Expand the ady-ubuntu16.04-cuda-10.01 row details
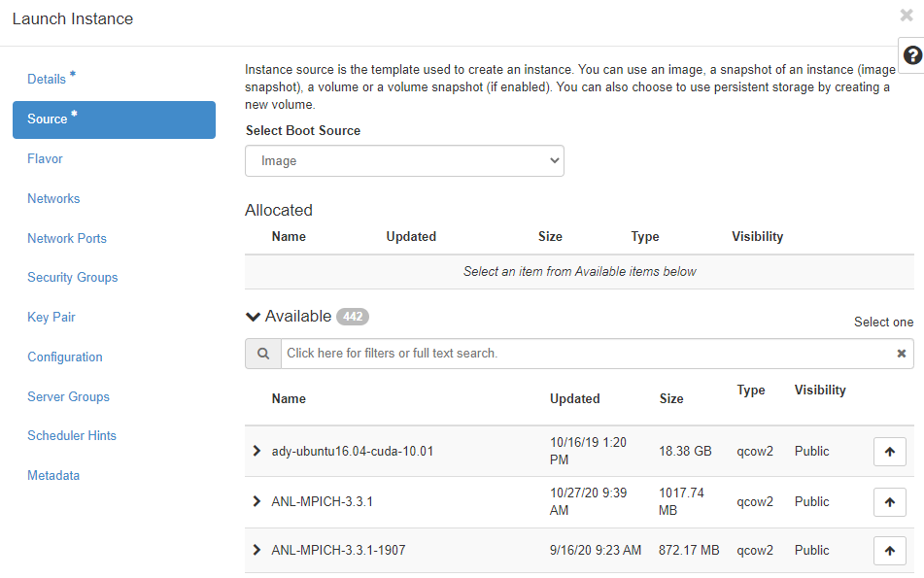 pos(257,451)
